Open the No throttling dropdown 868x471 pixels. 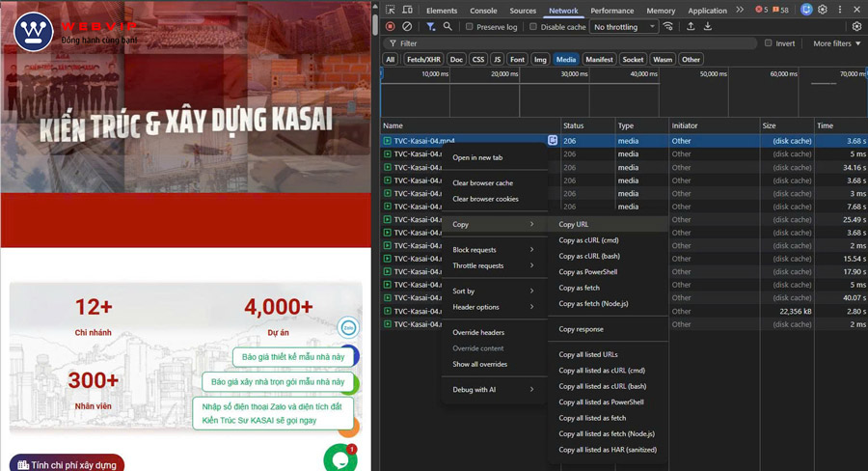[x=624, y=27]
